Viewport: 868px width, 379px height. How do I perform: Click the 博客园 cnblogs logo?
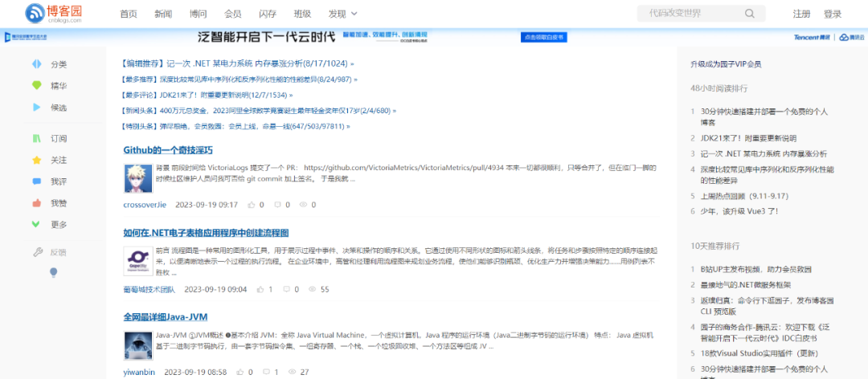pyautogui.click(x=54, y=14)
